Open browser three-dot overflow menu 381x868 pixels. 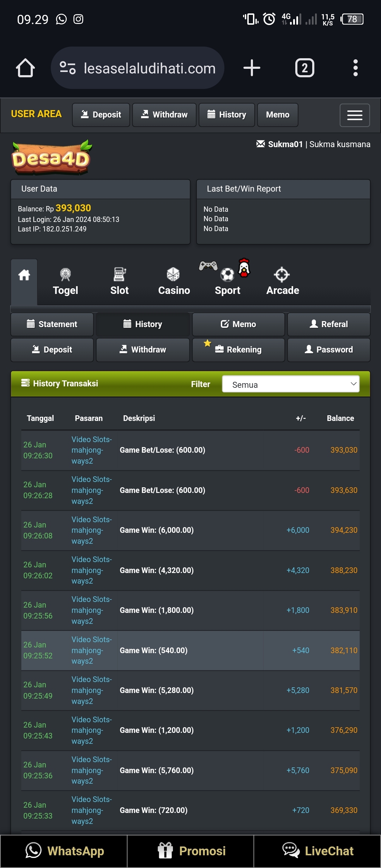coord(355,68)
